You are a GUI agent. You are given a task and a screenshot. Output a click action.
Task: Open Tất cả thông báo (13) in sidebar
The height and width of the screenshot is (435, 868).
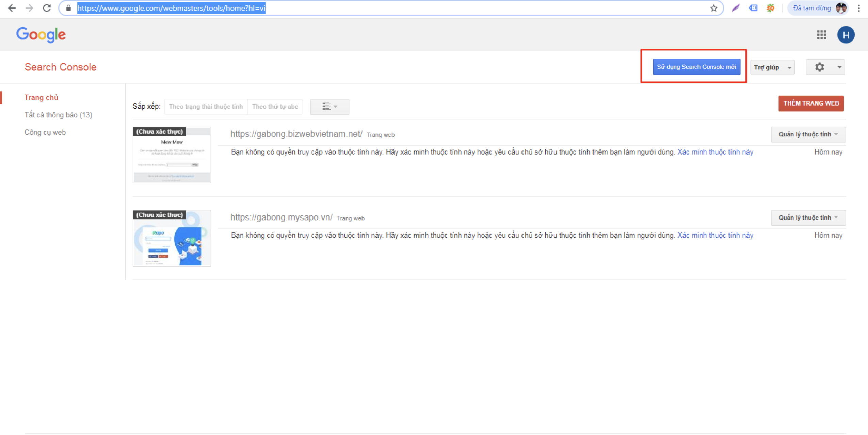tap(58, 115)
